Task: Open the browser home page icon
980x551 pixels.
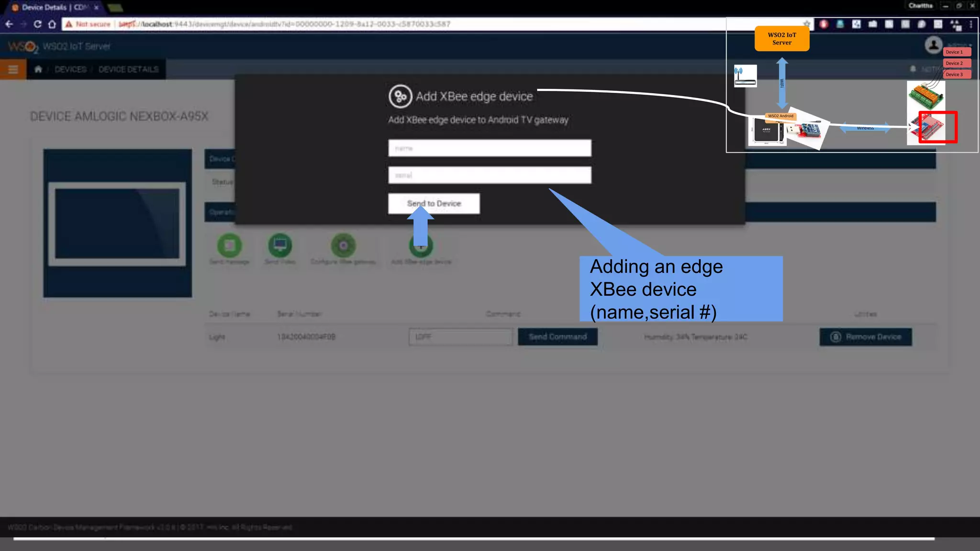Action: tap(52, 24)
